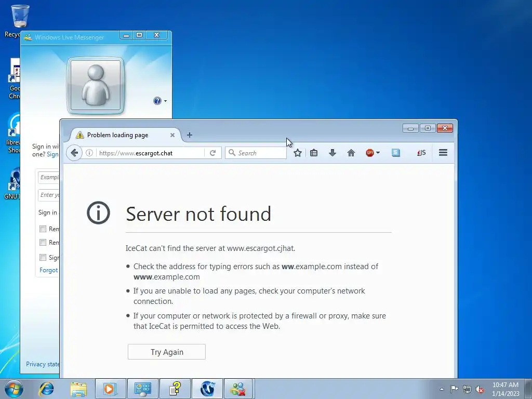Open the LibreJS extension icon
Image resolution: width=532 pixels, height=399 pixels.
421,153
